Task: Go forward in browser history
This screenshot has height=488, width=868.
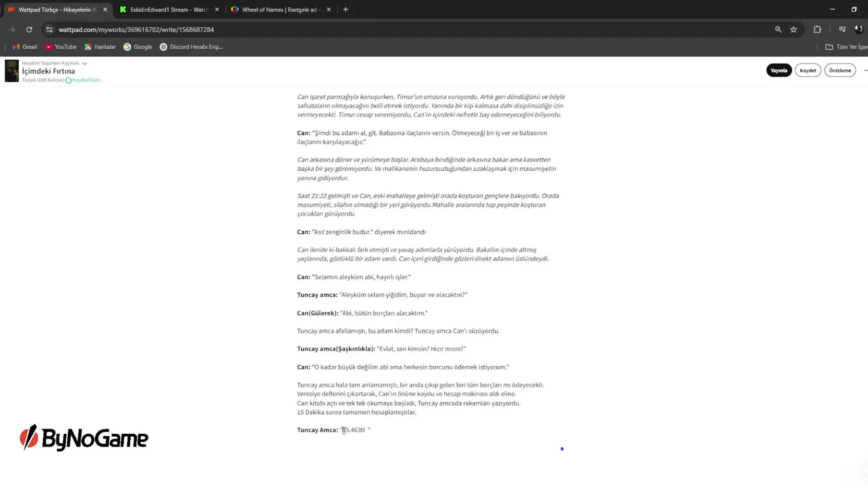Action: tap(12, 30)
